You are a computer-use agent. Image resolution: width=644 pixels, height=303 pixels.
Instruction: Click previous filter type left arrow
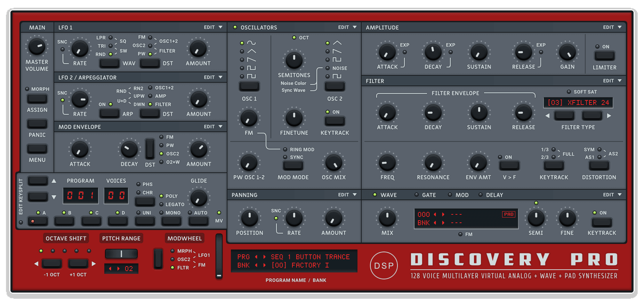tap(547, 116)
